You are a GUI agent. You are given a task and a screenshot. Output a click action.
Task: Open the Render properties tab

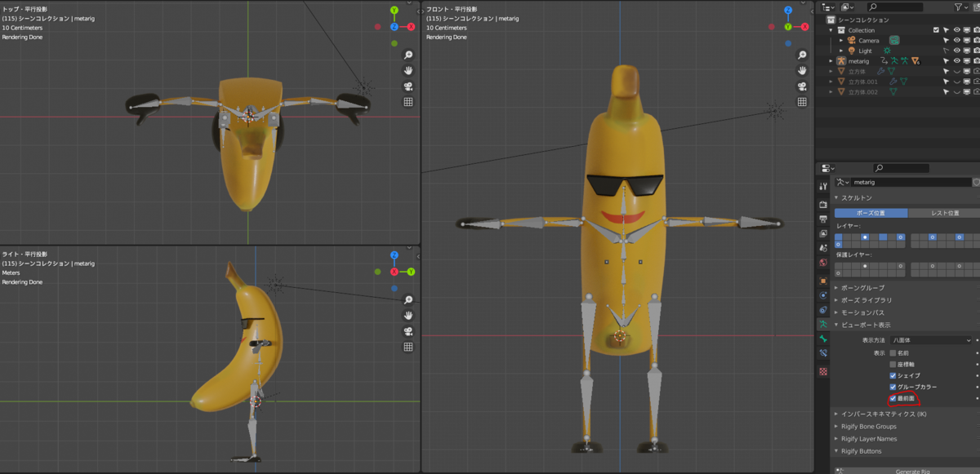(x=823, y=204)
